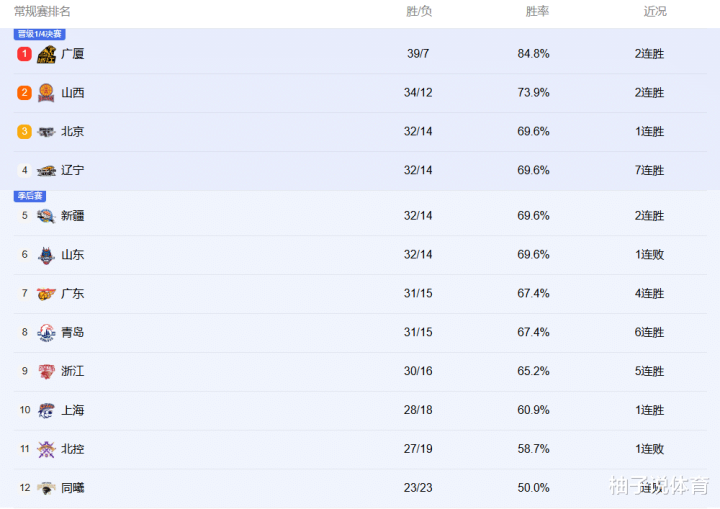Click the 广东 team logo icon
720x509 pixels.
pyautogui.click(x=46, y=294)
